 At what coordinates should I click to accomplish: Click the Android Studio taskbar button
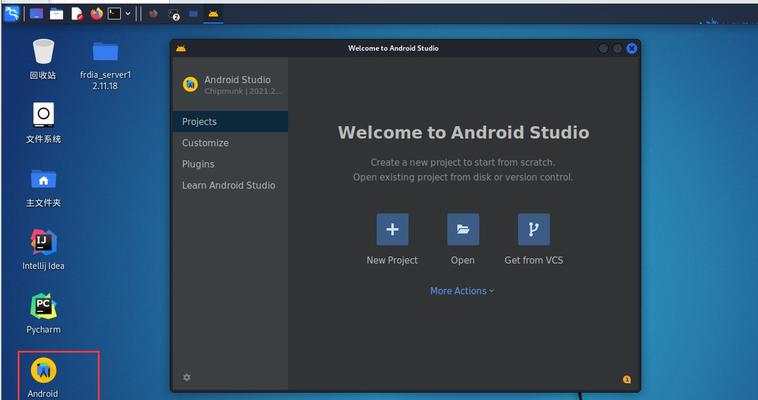(213, 14)
